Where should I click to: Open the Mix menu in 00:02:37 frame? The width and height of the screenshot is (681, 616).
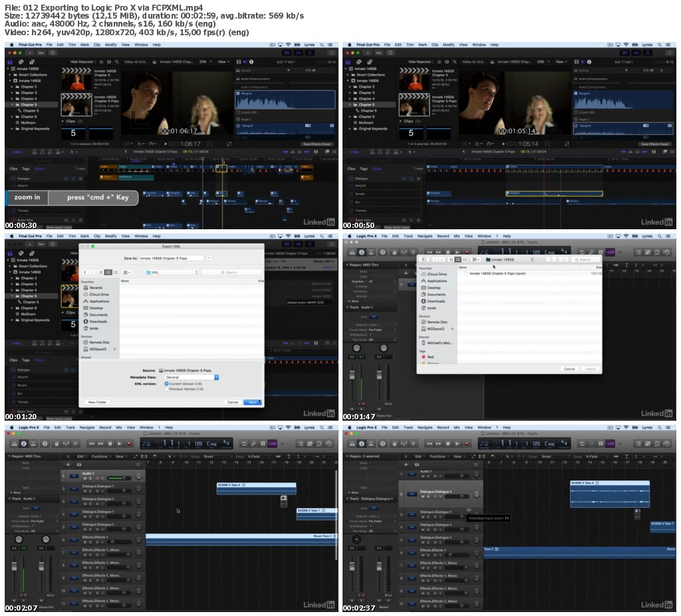[456, 427]
